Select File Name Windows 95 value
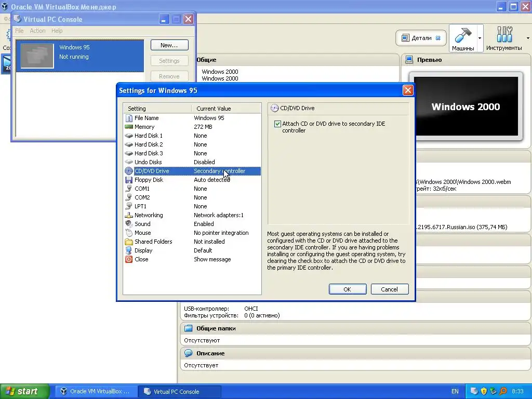 point(209,118)
